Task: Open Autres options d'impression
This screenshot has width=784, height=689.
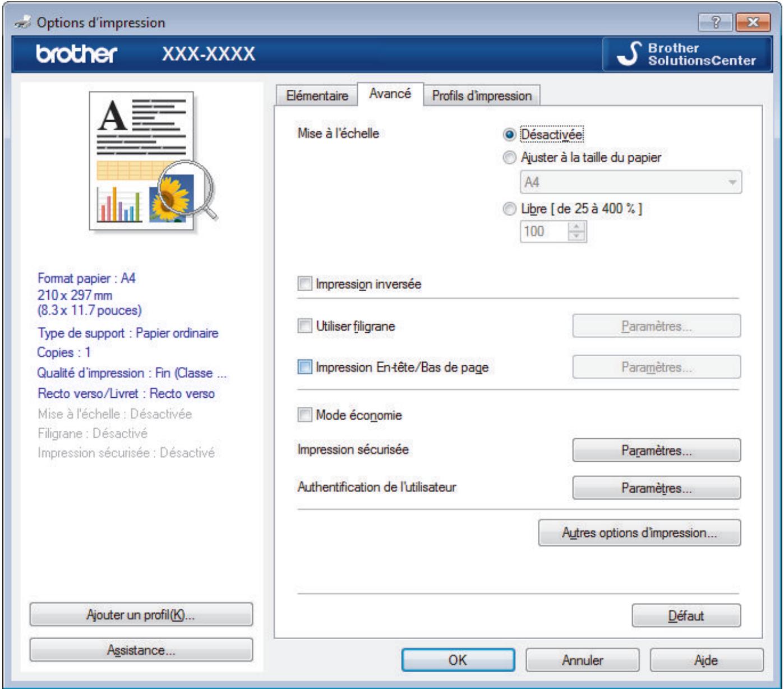Action: coord(639,532)
